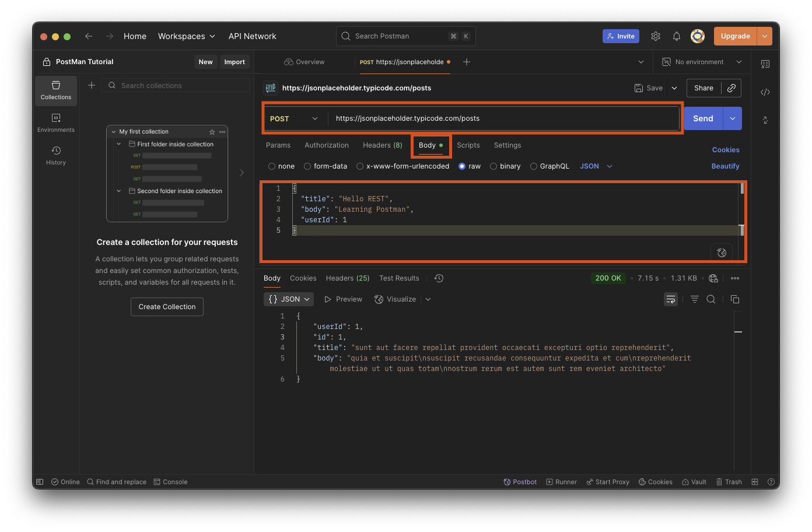Click the Invite button

[x=621, y=36]
